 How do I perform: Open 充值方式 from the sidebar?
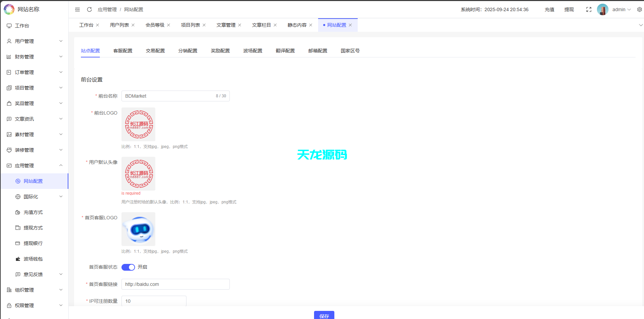[33, 212]
